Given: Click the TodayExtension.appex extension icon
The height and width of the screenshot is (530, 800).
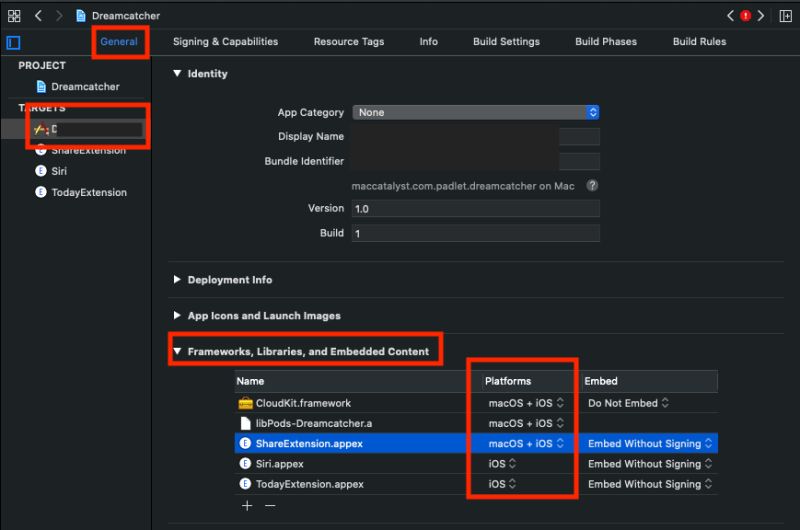Looking at the screenshot, I should coord(245,484).
